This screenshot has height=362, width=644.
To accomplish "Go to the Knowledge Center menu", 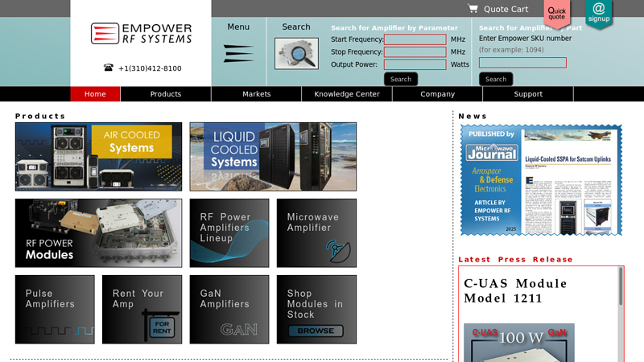I will tap(347, 94).
